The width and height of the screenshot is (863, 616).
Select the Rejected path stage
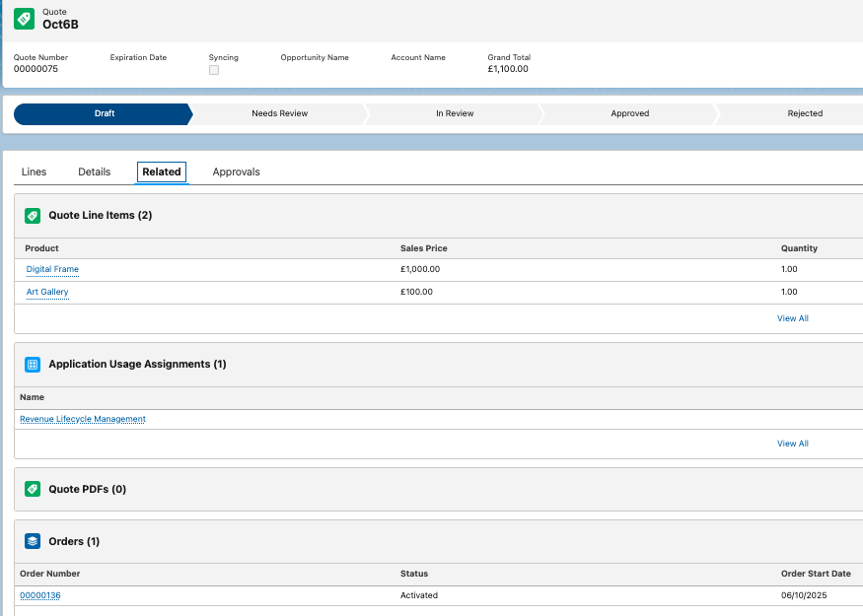[804, 113]
